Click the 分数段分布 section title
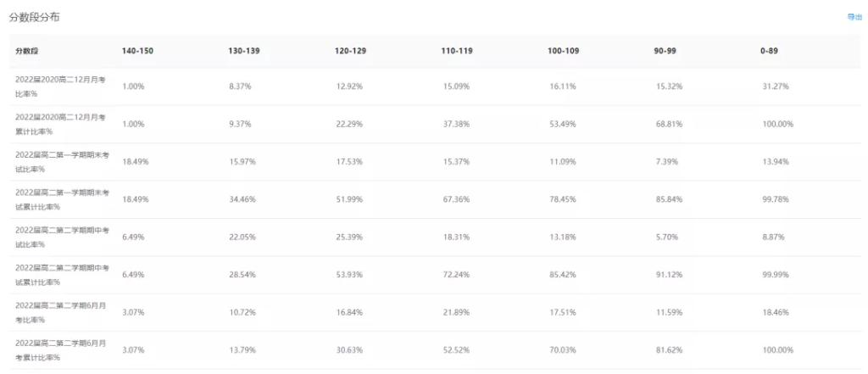This screenshot has width=868, height=374. tap(34, 17)
